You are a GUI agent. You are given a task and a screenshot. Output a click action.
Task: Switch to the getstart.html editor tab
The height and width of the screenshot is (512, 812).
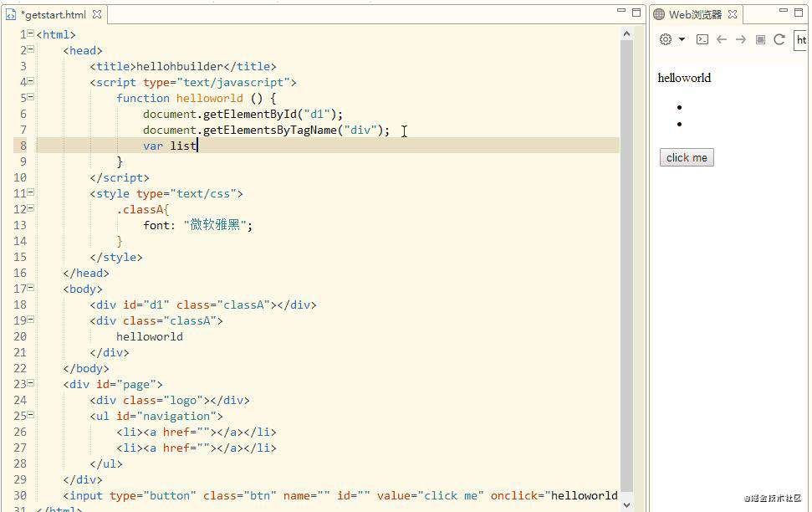tap(53, 14)
